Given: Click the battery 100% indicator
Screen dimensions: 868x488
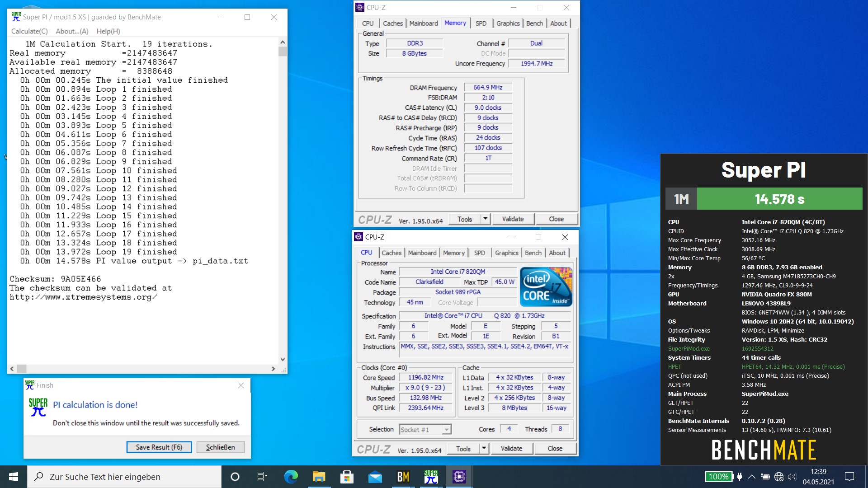Looking at the screenshot, I should [x=718, y=477].
